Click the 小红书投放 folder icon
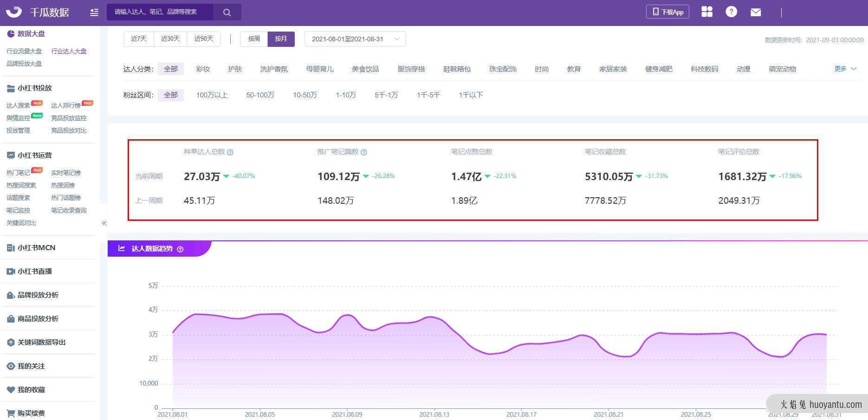Viewport: 868px width, 420px height. (x=11, y=88)
